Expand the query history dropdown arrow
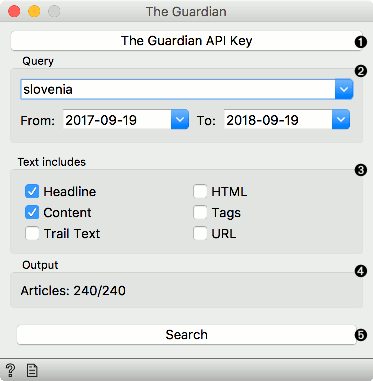Image resolution: width=373 pixels, height=381 pixels. coord(344,89)
